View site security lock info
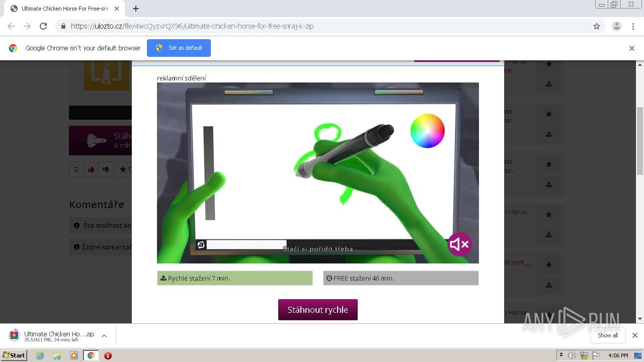644x362 pixels. 63,26
